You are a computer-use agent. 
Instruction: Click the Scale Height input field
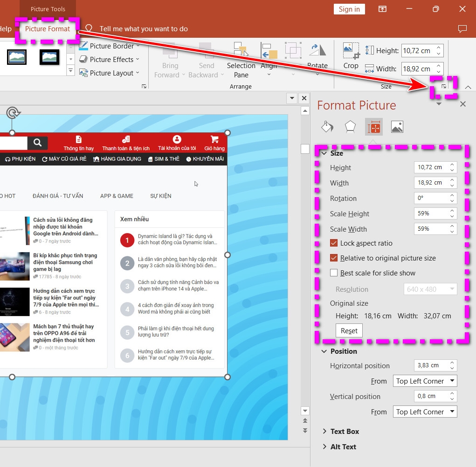[x=432, y=213]
